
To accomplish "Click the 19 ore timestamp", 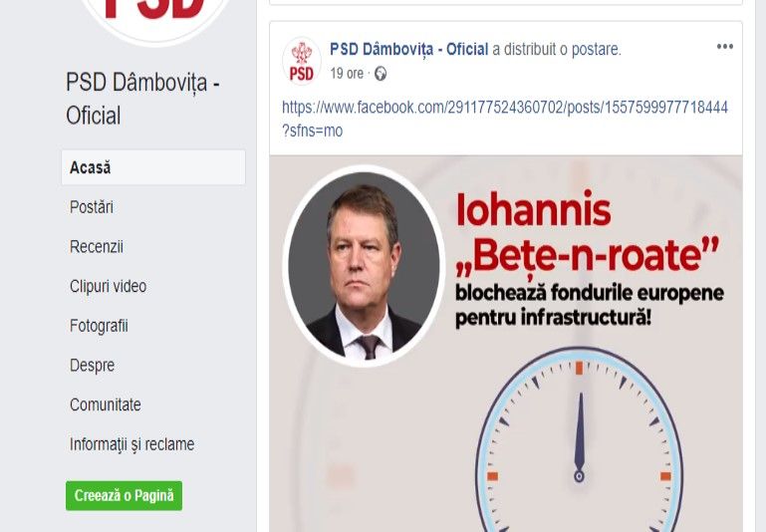I will click(347, 74).
